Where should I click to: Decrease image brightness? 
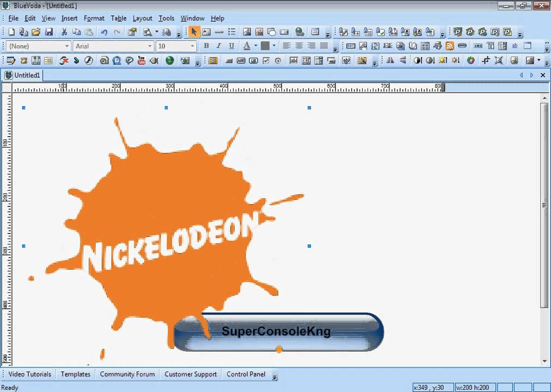pyautogui.click(x=455, y=60)
